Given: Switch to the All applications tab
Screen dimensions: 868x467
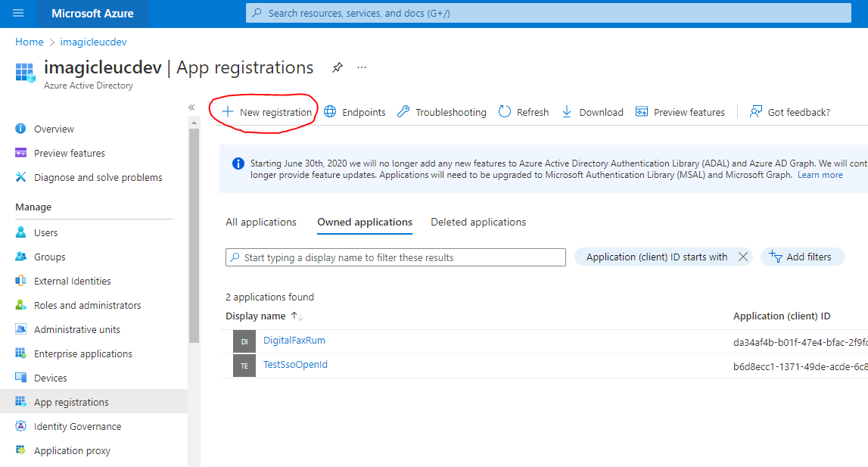Looking at the screenshot, I should pyautogui.click(x=261, y=222).
